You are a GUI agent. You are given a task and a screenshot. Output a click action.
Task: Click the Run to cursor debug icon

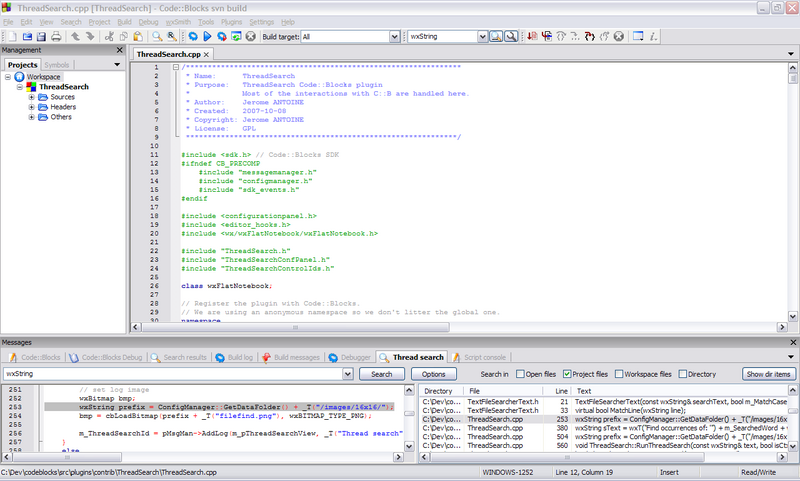point(546,36)
